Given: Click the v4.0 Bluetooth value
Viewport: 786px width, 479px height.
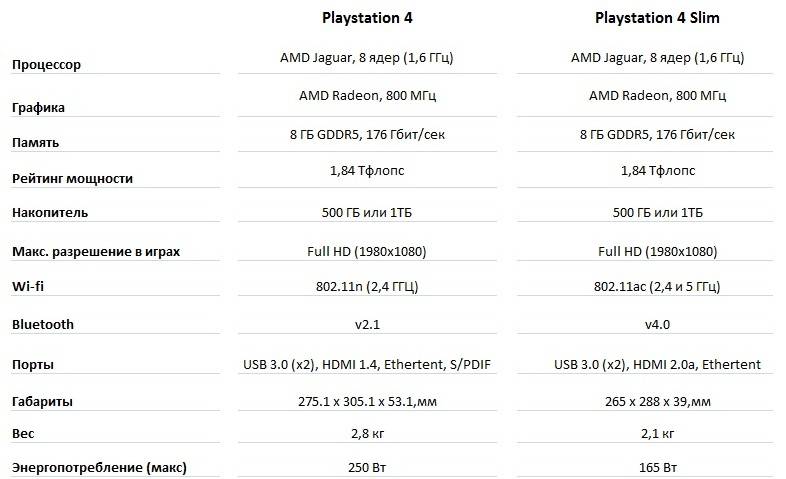Looking at the screenshot, I should [x=657, y=324].
